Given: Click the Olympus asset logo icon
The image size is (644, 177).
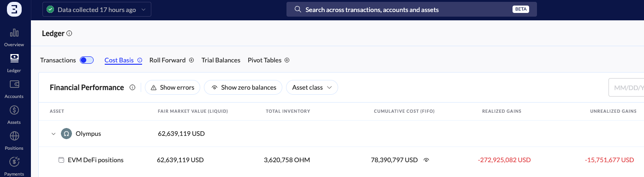Looking at the screenshot, I should (66, 134).
